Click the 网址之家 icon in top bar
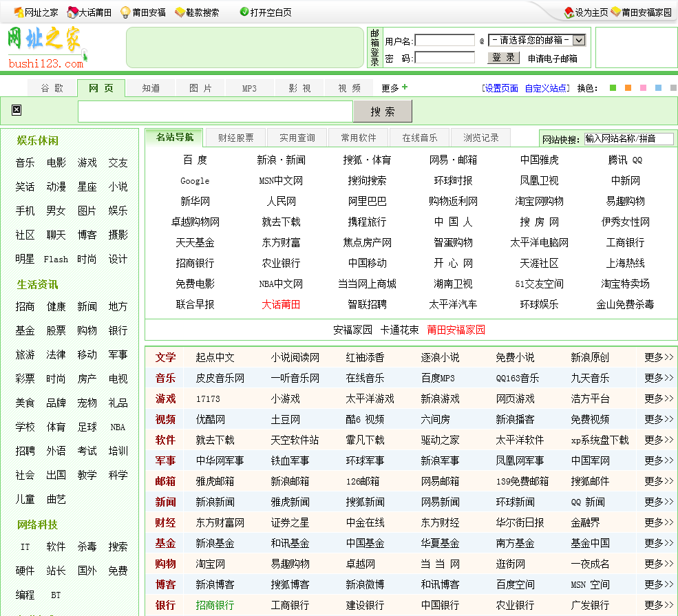Image resolution: width=678 pixels, height=616 pixels. pyautogui.click(x=19, y=12)
